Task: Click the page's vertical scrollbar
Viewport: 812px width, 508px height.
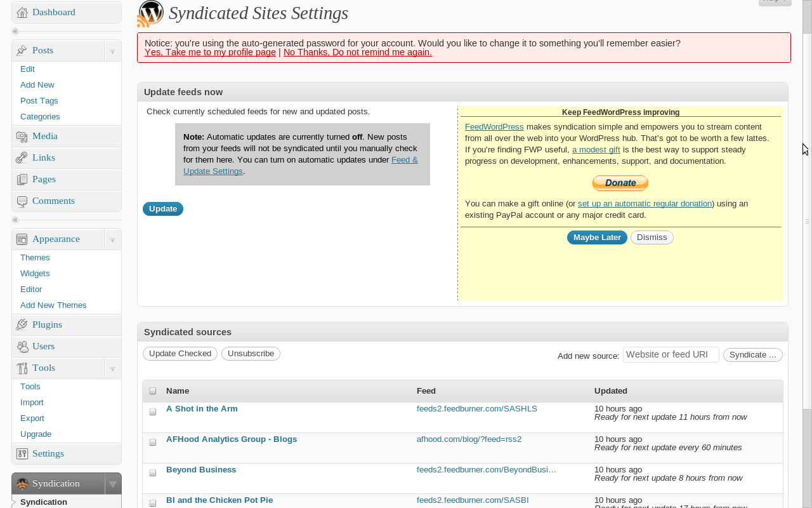Action: pos(807,221)
